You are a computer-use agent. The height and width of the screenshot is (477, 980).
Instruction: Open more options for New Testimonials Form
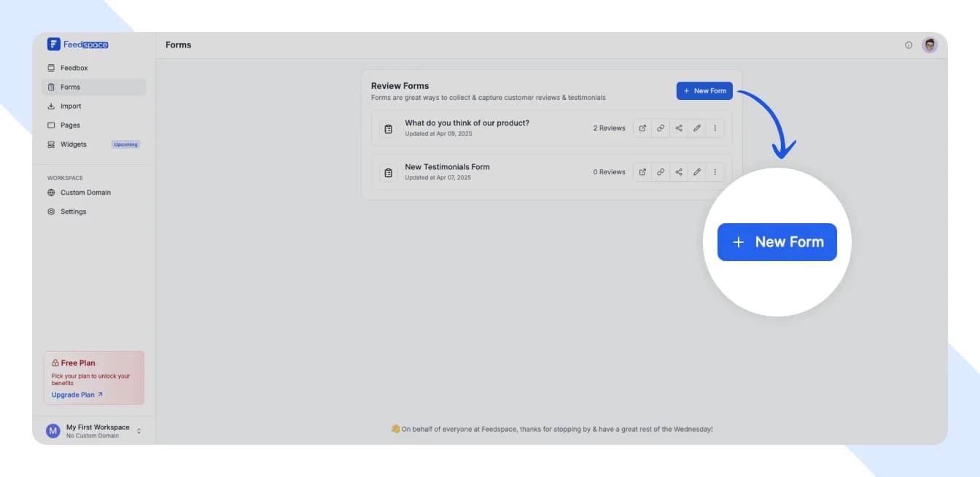pos(715,172)
